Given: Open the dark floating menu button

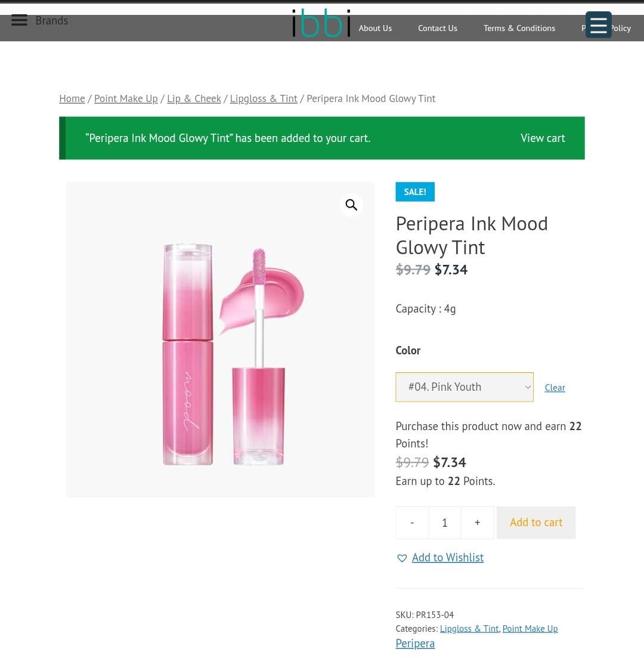Looking at the screenshot, I should click(x=598, y=25).
